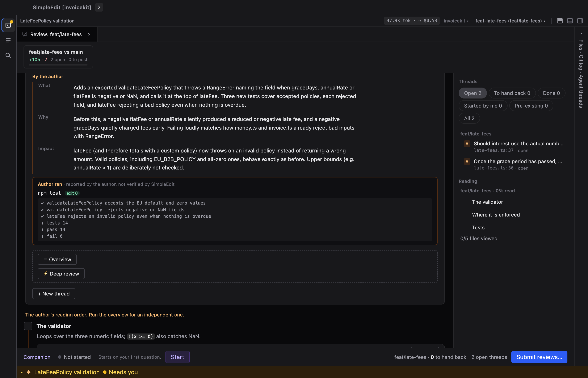
Task: Open the list view sidebar icon
Action: tap(8, 40)
